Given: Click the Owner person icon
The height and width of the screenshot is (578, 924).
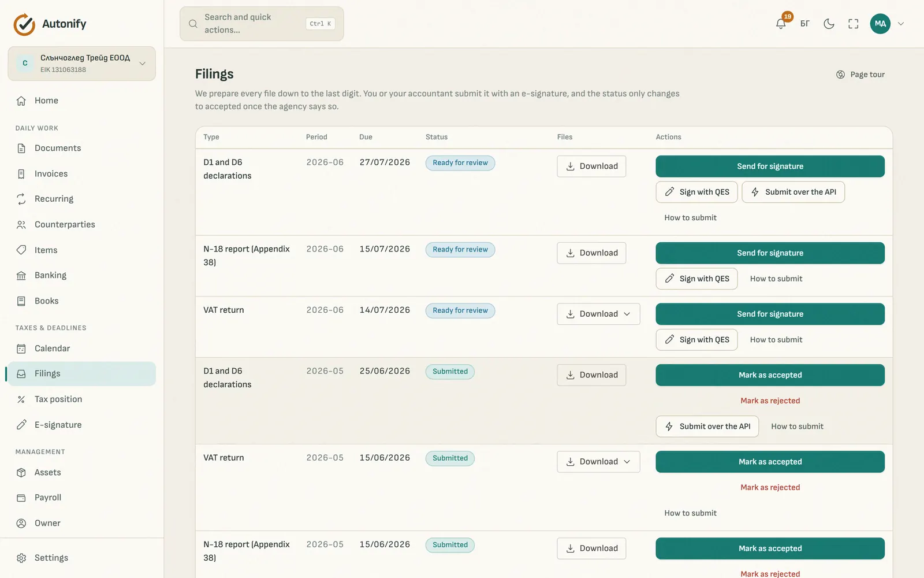Looking at the screenshot, I should 21,523.
